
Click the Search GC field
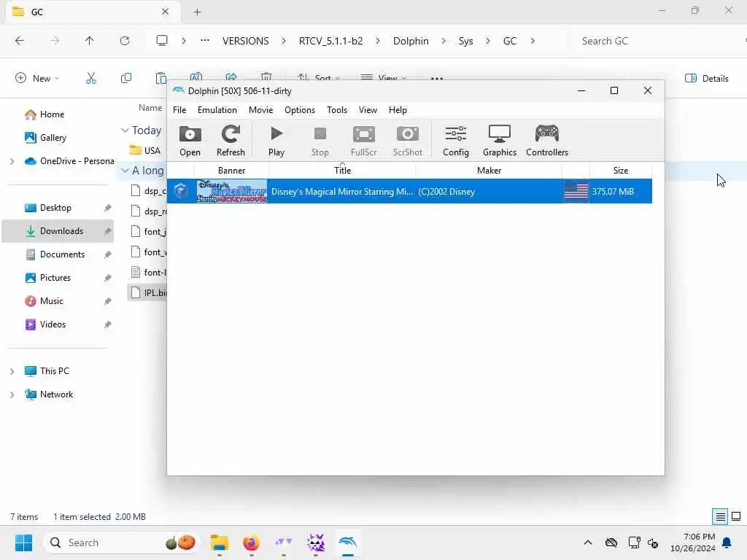pyautogui.click(x=657, y=41)
